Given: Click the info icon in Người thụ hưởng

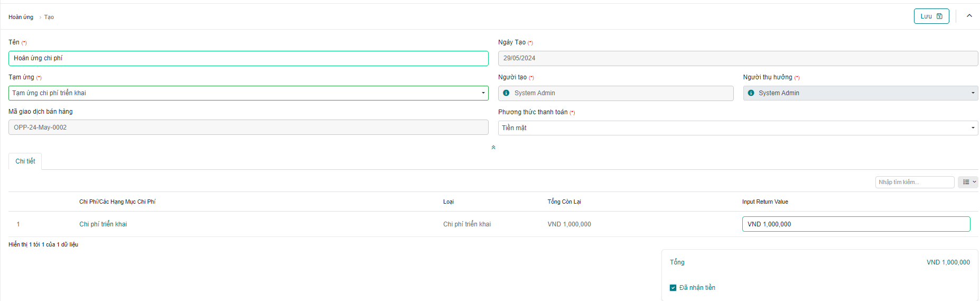Looking at the screenshot, I should click(751, 93).
